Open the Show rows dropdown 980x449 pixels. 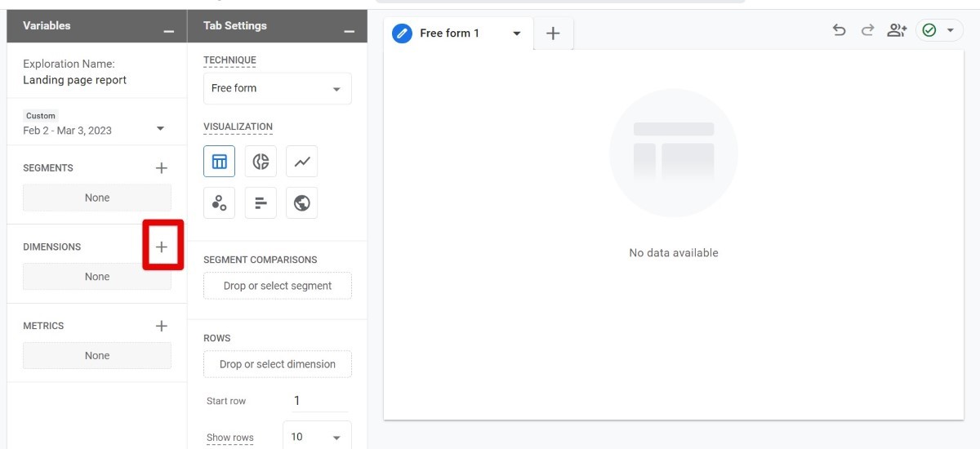click(317, 437)
